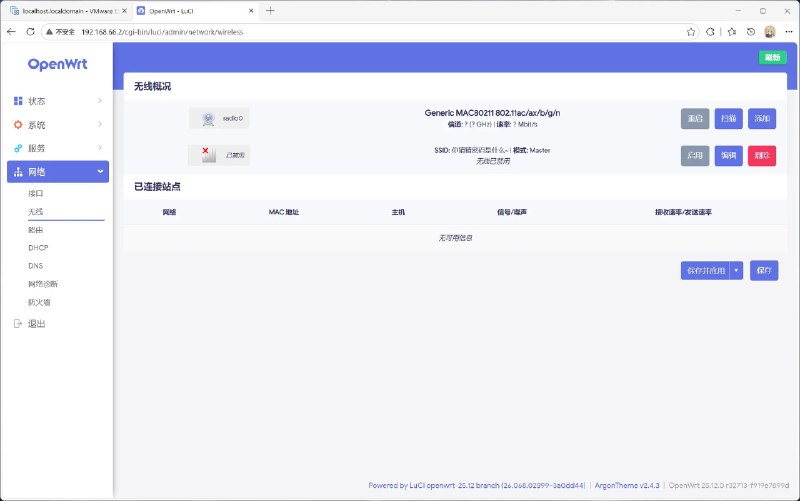Screen dimensions: 800x501
Task: Select the 无线 wireless submenu item
Action: click(x=36, y=211)
